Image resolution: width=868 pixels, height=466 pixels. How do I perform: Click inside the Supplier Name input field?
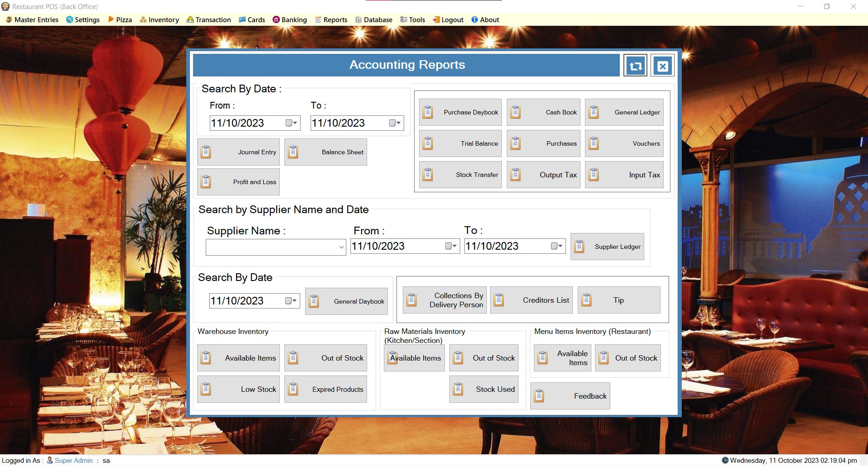[x=271, y=247]
